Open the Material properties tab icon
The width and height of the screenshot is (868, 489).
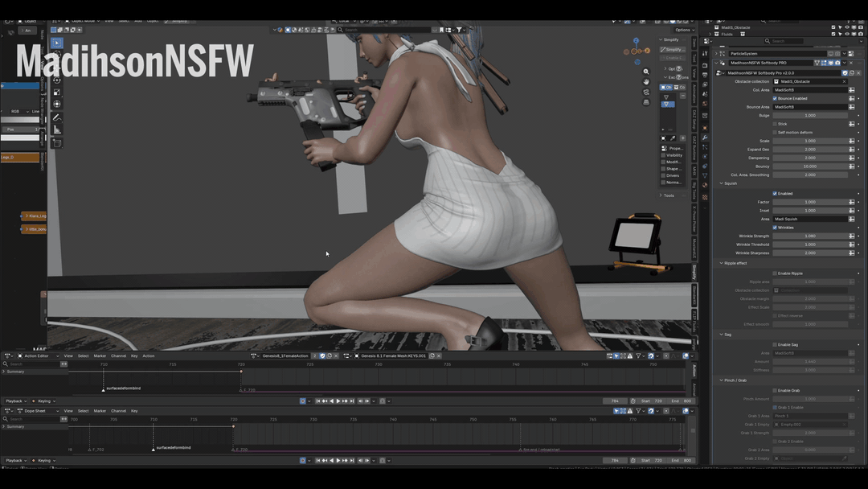[705, 185]
